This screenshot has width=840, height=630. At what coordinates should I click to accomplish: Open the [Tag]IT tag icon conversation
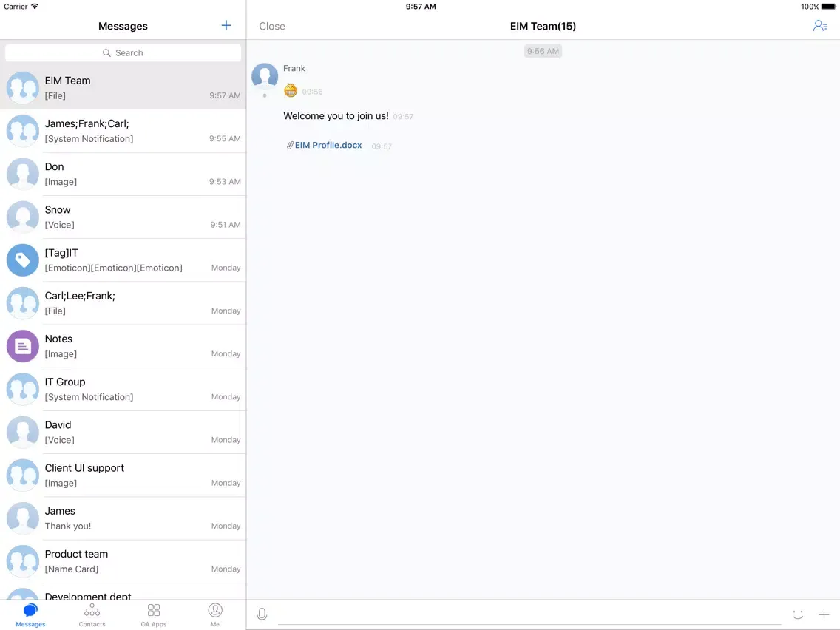tap(23, 260)
